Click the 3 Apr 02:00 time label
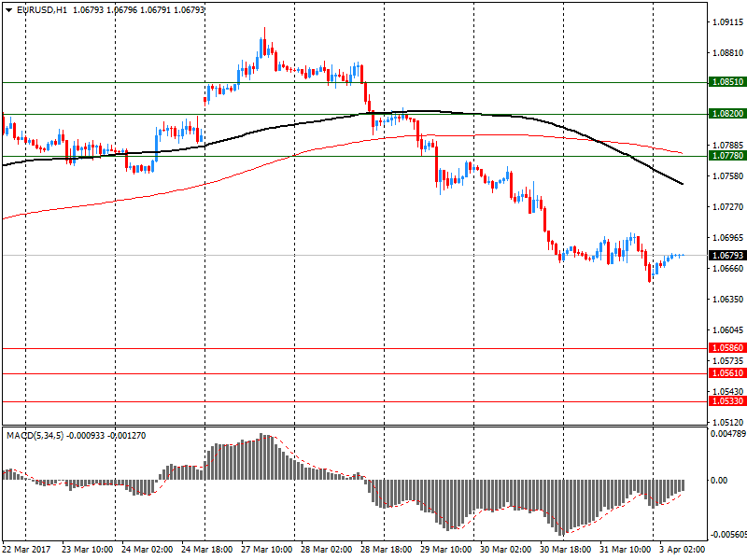Screen dimensions: 747x560 (x=683, y=550)
